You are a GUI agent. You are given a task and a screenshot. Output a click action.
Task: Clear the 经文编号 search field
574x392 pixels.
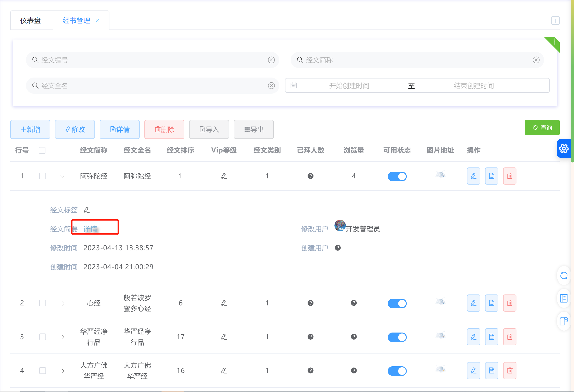click(271, 60)
